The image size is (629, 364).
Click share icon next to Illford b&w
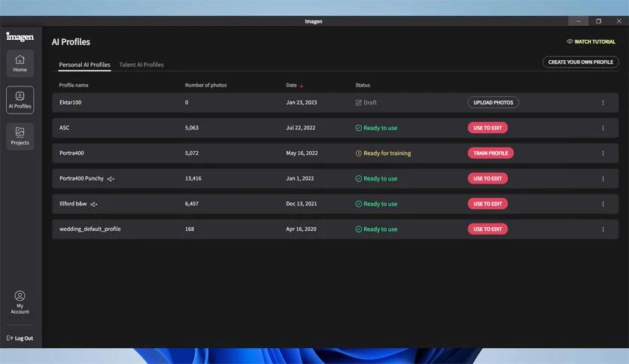(93, 204)
